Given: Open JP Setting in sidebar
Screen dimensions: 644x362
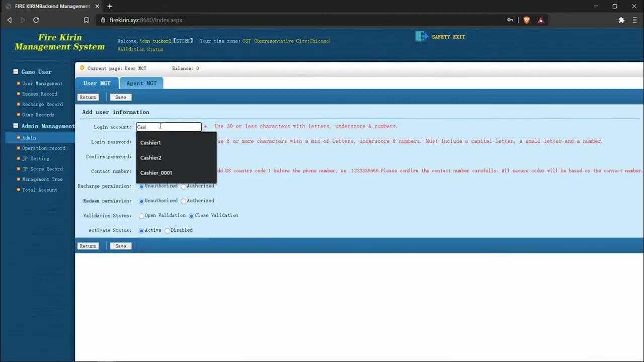Looking at the screenshot, I should point(36,159).
